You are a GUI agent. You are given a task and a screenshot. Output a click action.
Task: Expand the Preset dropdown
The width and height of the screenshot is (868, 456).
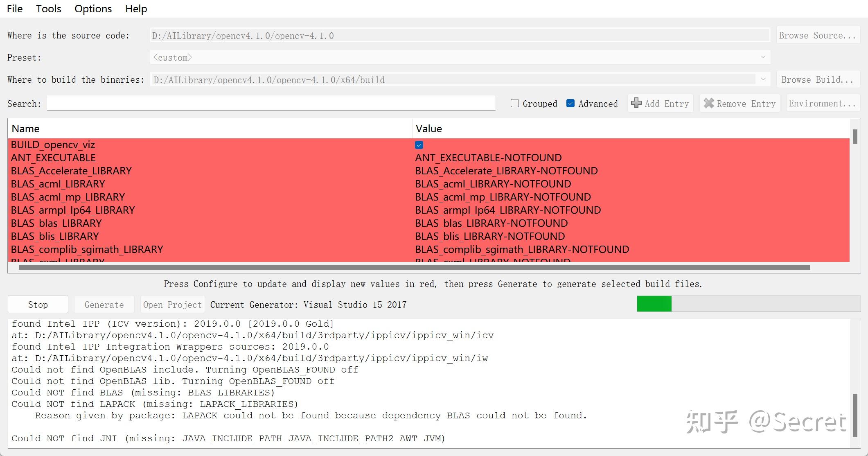click(x=763, y=57)
